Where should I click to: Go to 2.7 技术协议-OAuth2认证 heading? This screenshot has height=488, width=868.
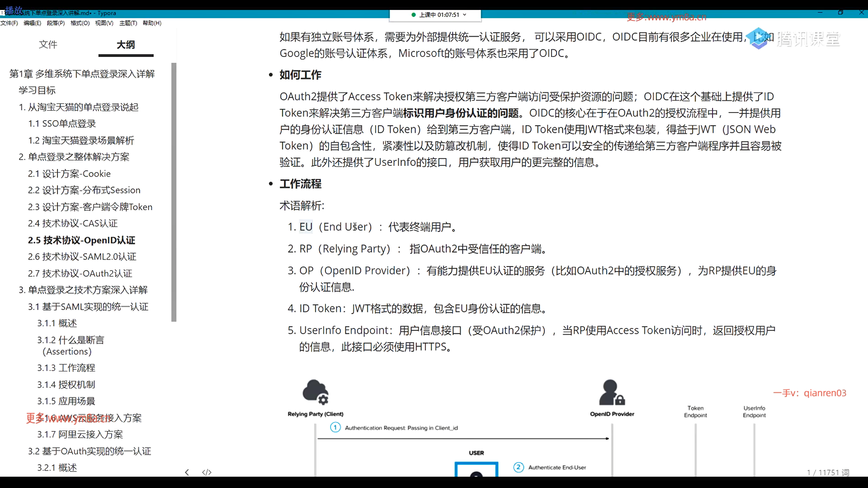[80, 273]
